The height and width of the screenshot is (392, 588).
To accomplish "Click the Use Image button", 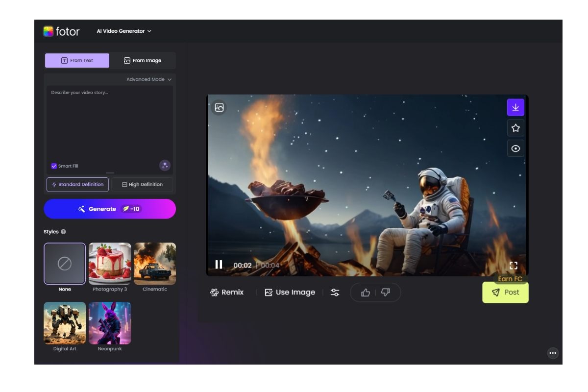I will [x=290, y=292].
